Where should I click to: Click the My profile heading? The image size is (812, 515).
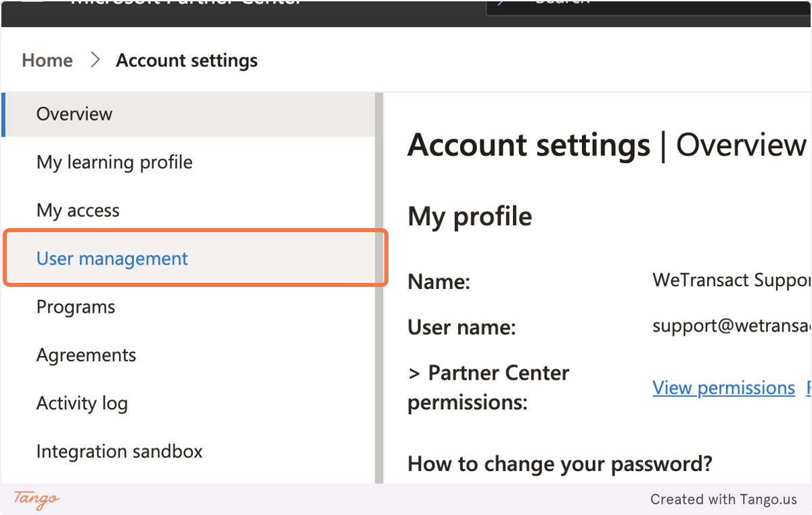(x=470, y=217)
